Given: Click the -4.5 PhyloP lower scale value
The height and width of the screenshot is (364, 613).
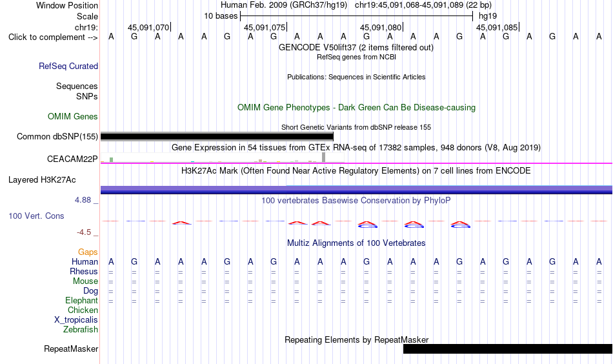Looking at the screenshot, I should (x=84, y=232).
